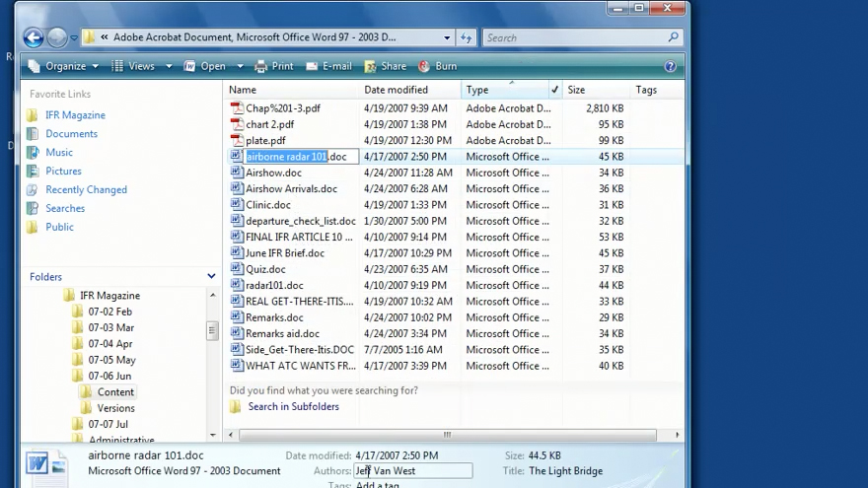The width and height of the screenshot is (868, 488).
Task: Click the magnifier search icon
Action: [x=673, y=37]
